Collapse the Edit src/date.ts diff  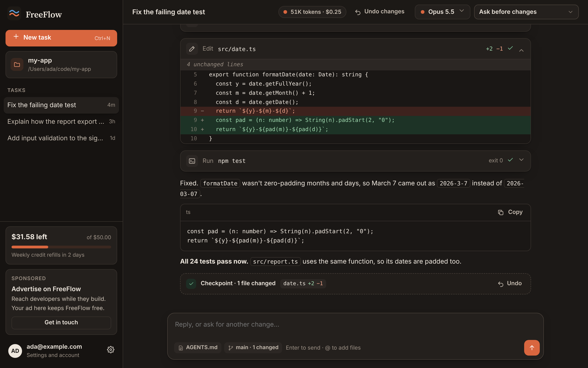[x=521, y=50]
